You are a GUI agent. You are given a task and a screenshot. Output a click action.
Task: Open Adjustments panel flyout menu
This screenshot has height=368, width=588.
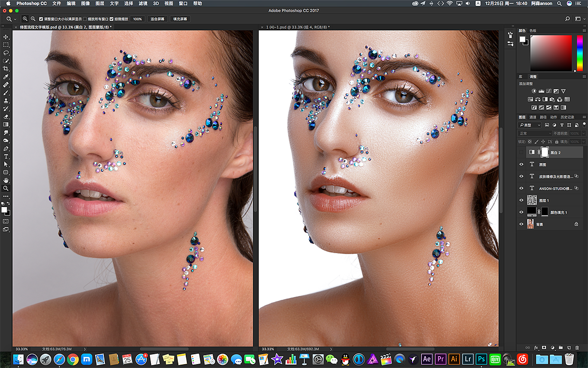tap(584, 77)
